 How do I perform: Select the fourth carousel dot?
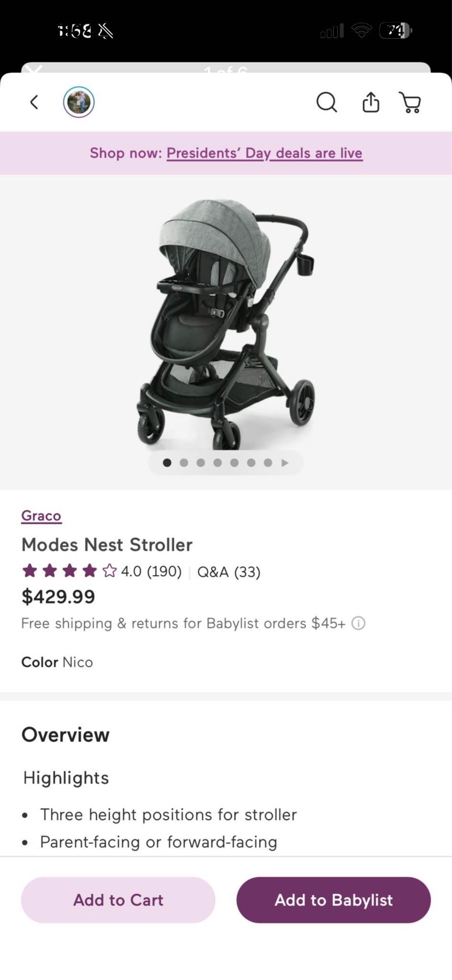[217, 462]
